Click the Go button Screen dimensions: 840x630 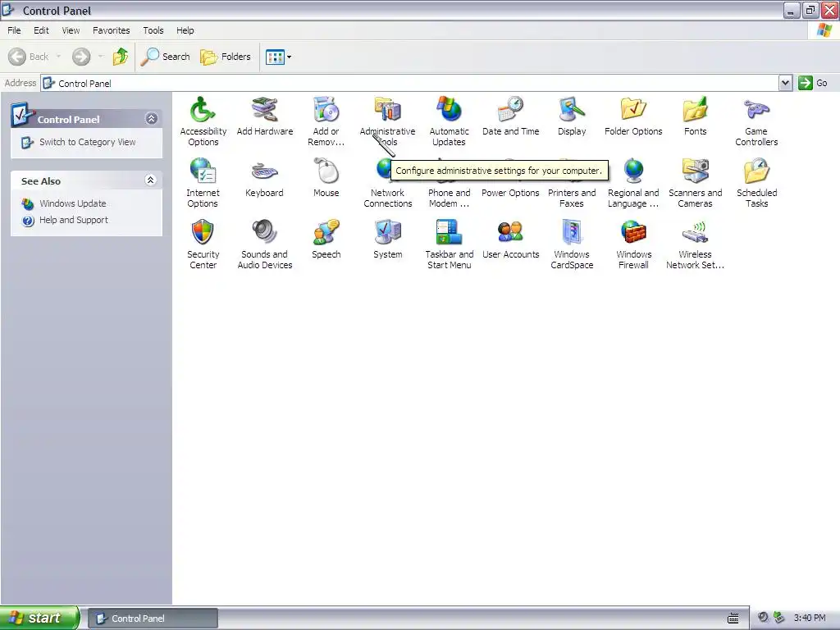click(x=813, y=83)
